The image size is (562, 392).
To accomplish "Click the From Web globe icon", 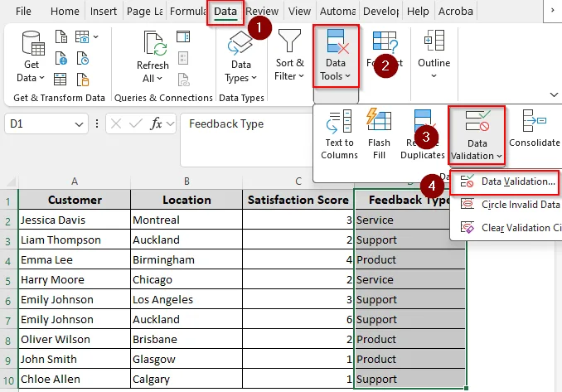I will [61, 58].
